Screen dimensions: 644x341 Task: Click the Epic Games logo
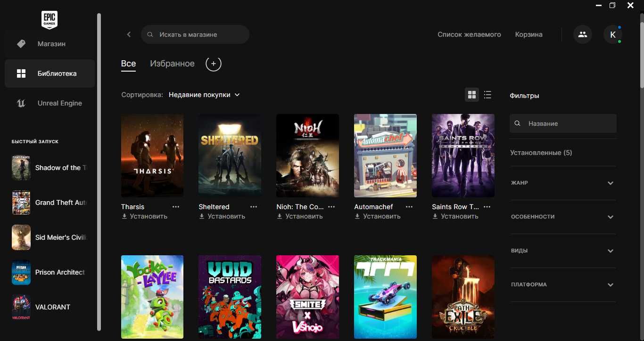pos(50,20)
